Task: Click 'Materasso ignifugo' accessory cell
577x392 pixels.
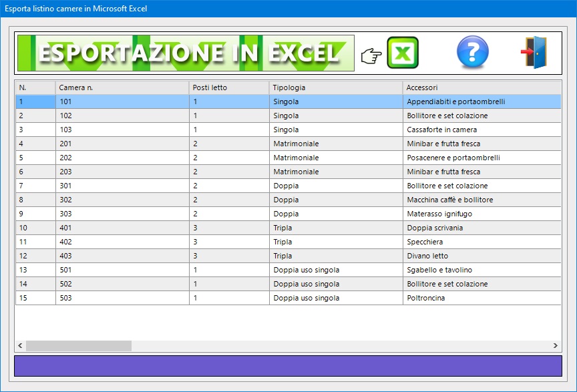Action: 482,214
